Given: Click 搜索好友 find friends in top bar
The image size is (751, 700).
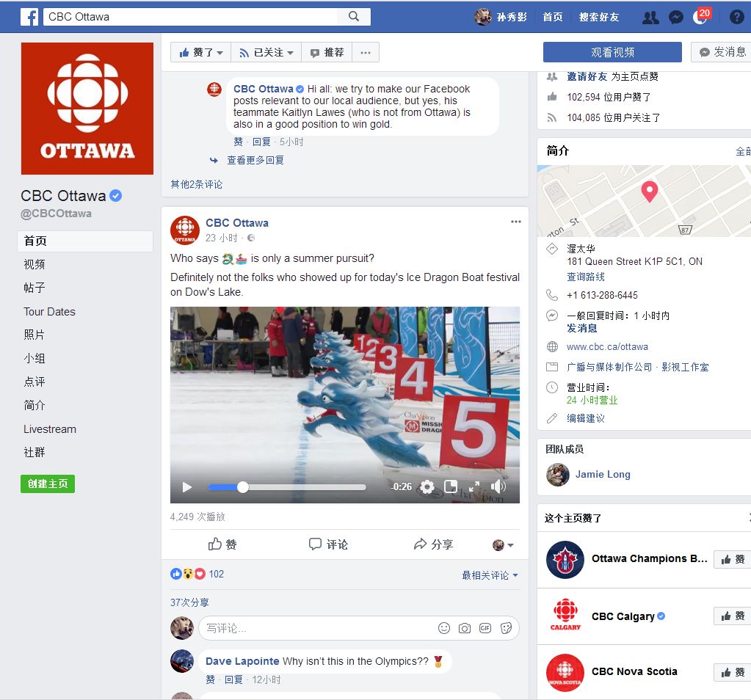Looking at the screenshot, I should click(599, 17).
